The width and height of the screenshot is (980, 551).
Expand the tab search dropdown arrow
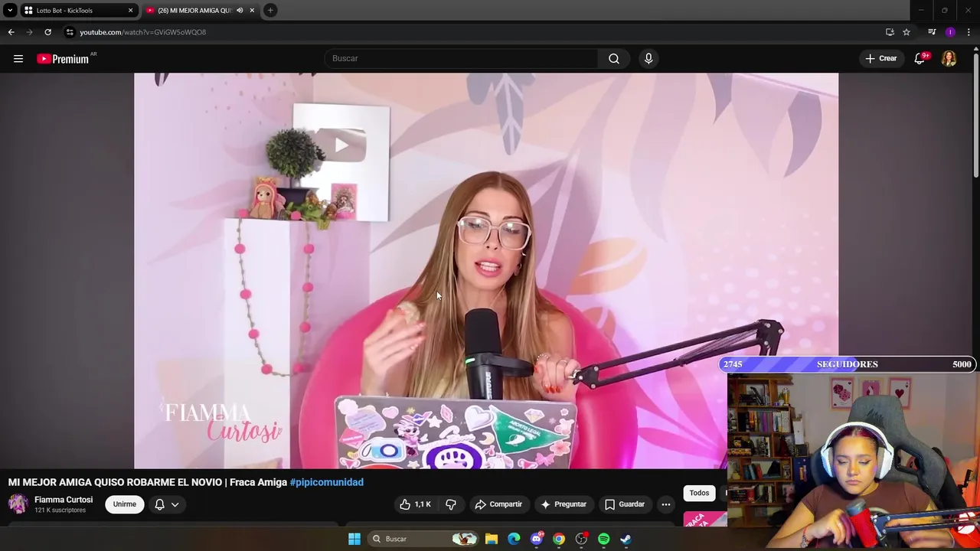(x=10, y=11)
